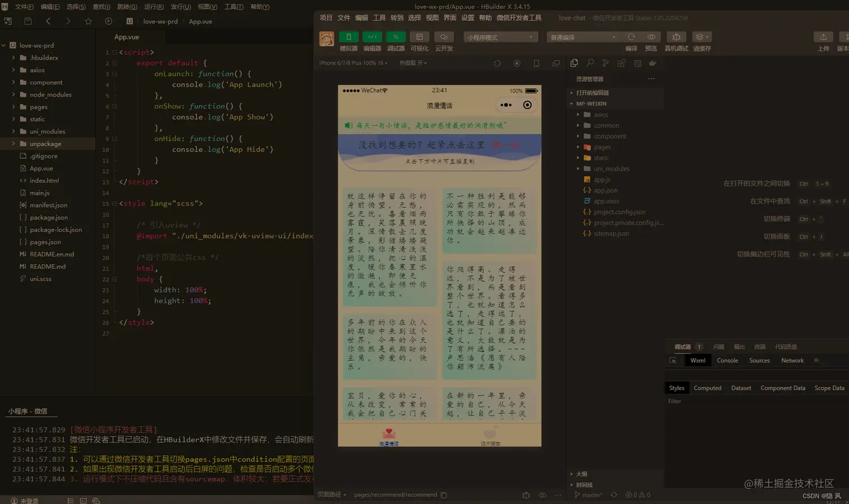Screen dimensions: 849x504
Task: Click the mini program capsule menu dots
Action: (506, 105)
